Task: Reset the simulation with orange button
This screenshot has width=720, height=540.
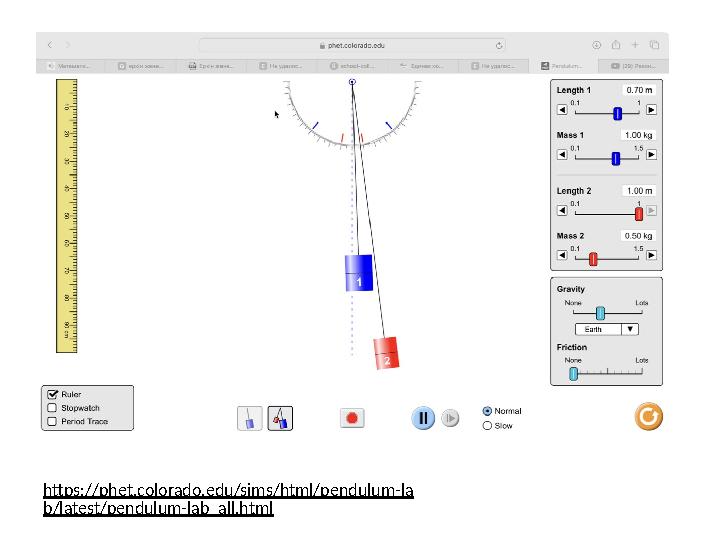Action: 648,416
